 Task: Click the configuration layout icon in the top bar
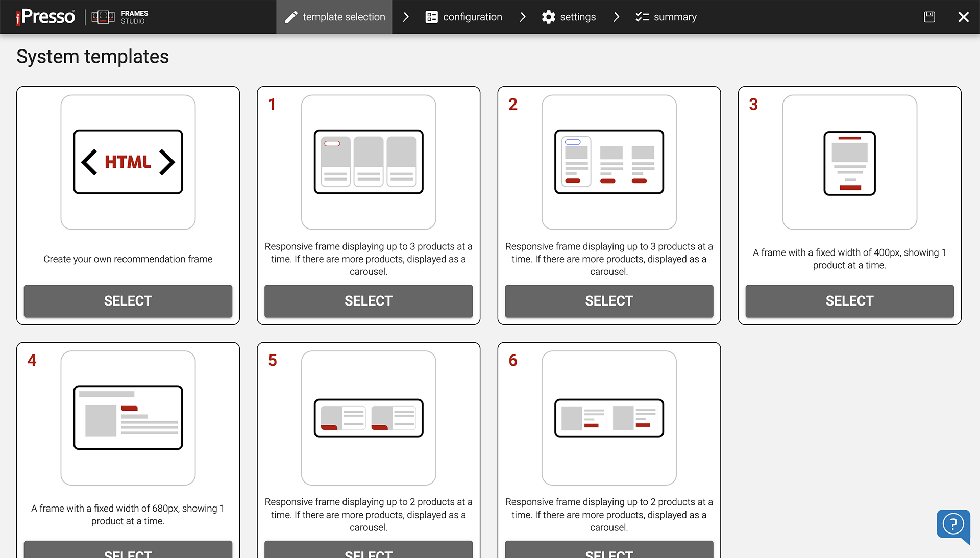pos(431,17)
